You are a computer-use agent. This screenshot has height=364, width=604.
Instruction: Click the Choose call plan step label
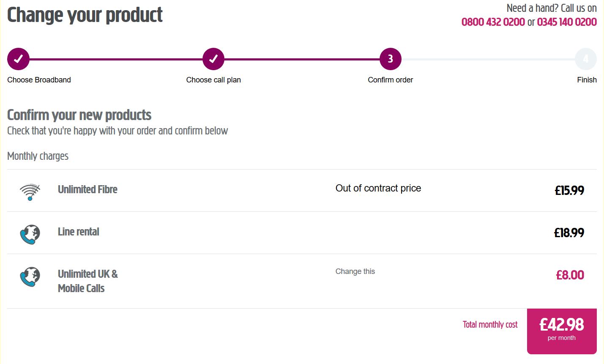pos(213,80)
